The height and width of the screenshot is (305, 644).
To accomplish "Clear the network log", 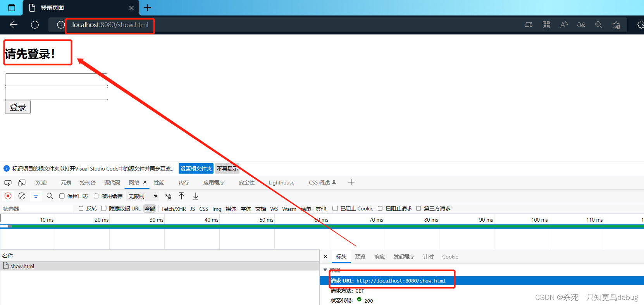I will (x=22, y=196).
